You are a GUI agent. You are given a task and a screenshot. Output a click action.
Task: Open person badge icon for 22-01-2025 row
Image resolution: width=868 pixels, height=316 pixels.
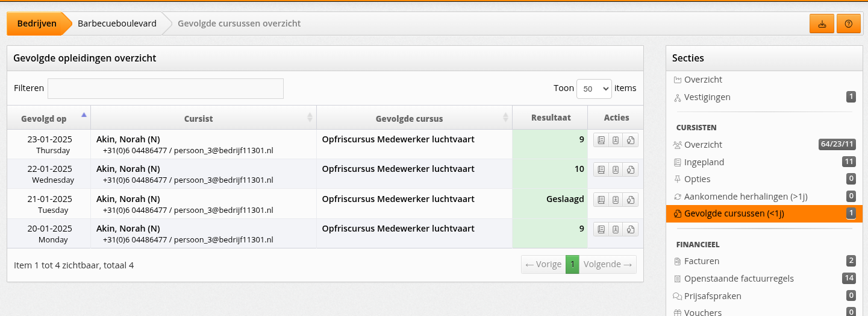pos(616,170)
